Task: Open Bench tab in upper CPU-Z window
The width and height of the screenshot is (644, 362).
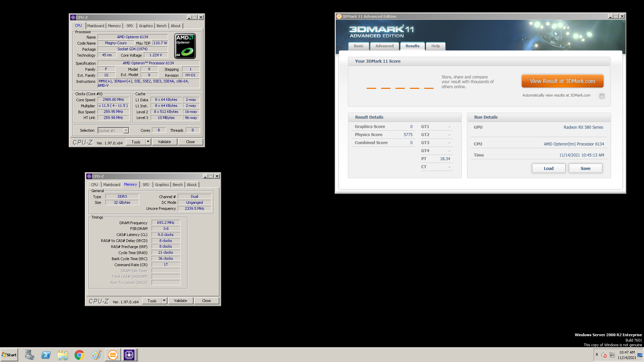Action: pyautogui.click(x=162, y=26)
